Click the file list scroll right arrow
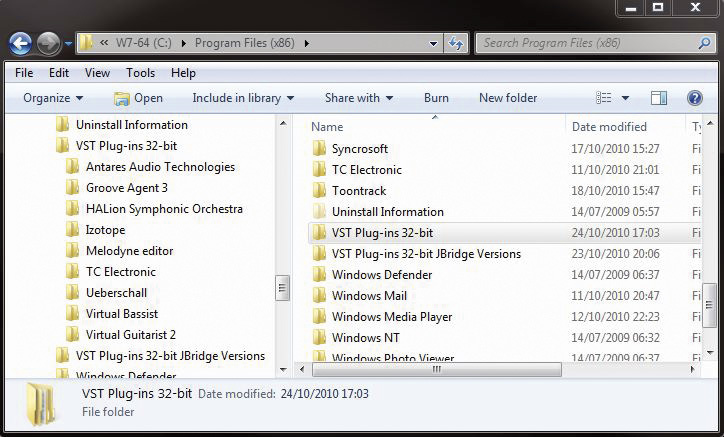Screen dimensions: 724x437 (692, 370)
